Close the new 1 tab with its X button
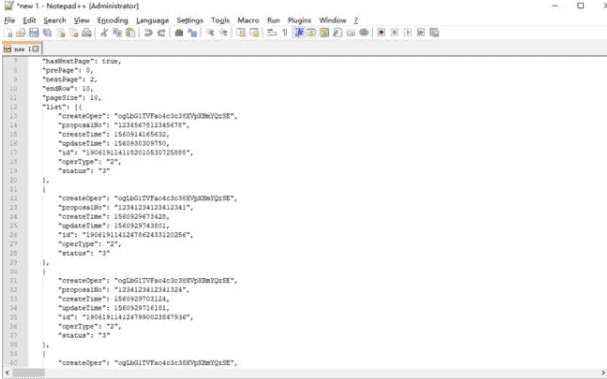Viewport: 607px width, 379px height. coord(36,49)
